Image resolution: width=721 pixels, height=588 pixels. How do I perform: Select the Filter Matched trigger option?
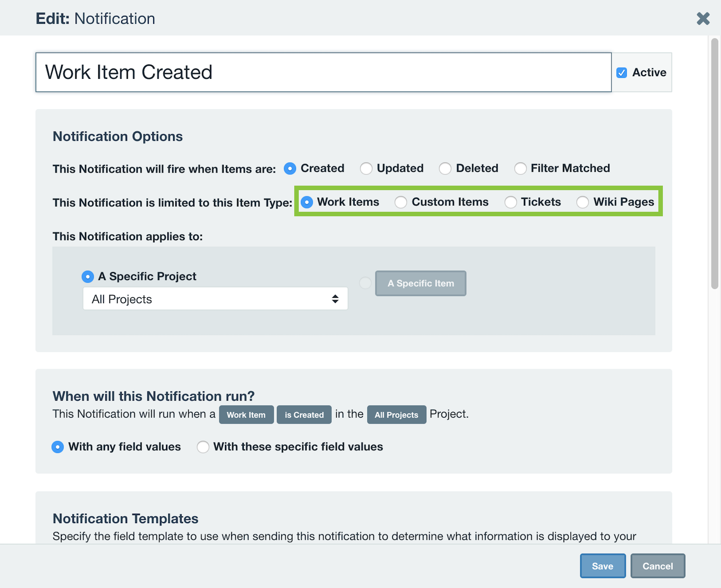tap(520, 169)
